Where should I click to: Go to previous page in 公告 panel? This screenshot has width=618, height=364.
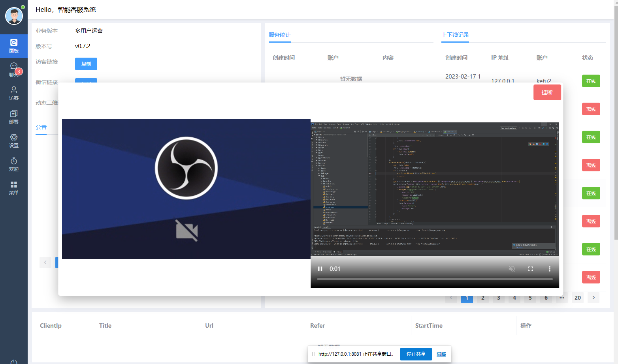[45, 262]
